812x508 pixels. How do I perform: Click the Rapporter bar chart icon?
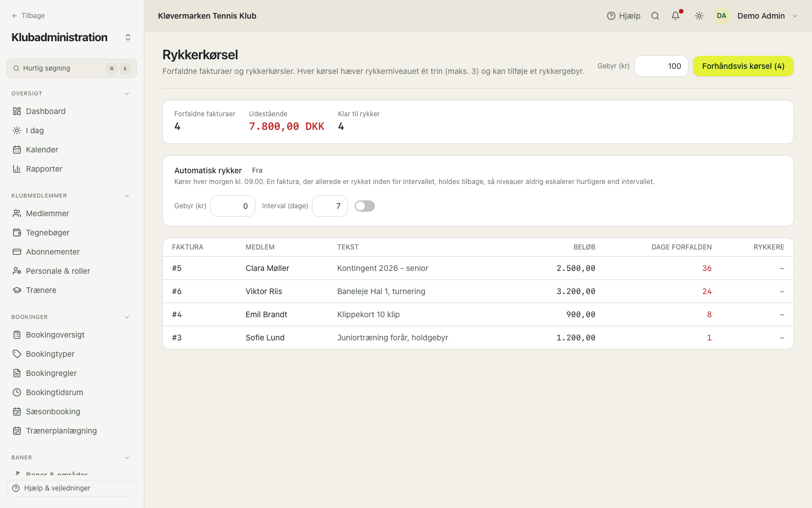click(x=17, y=169)
